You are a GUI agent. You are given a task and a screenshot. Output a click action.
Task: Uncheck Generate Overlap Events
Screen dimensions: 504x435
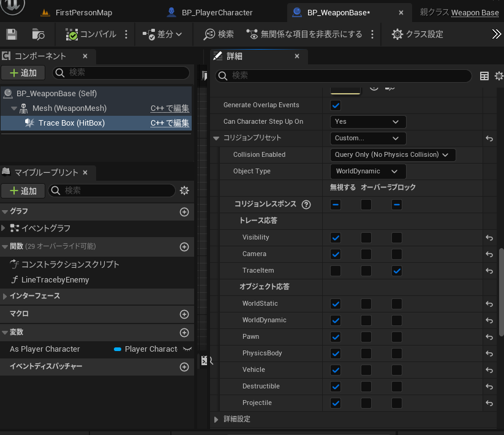336,105
